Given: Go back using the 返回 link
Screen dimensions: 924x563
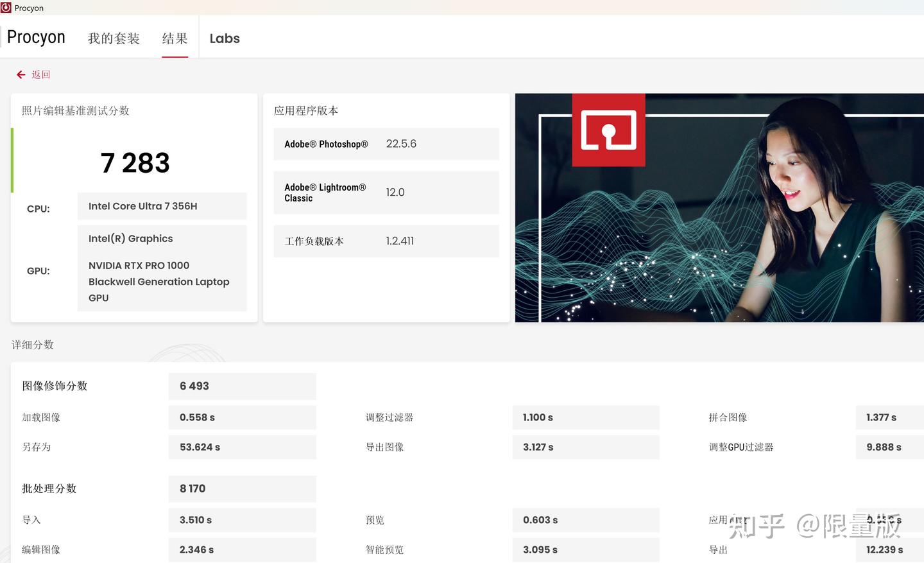Looking at the screenshot, I should point(33,74).
